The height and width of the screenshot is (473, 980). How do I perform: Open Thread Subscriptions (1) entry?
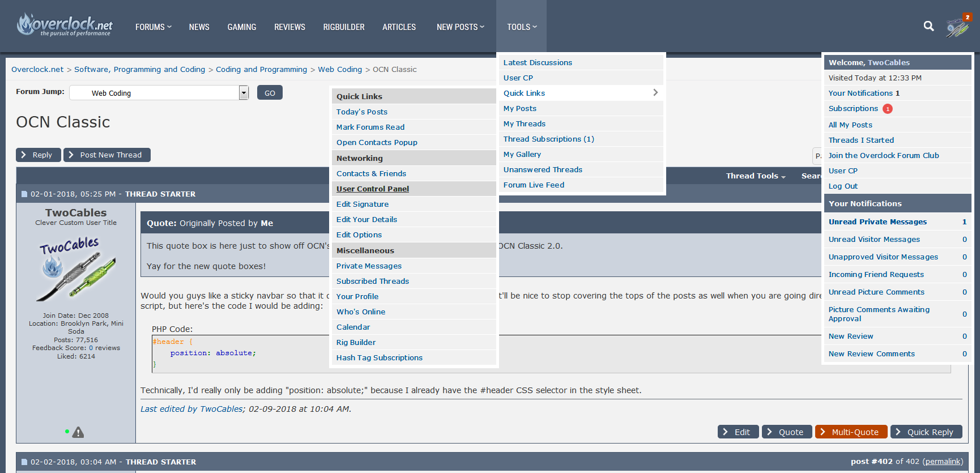tap(549, 139)
